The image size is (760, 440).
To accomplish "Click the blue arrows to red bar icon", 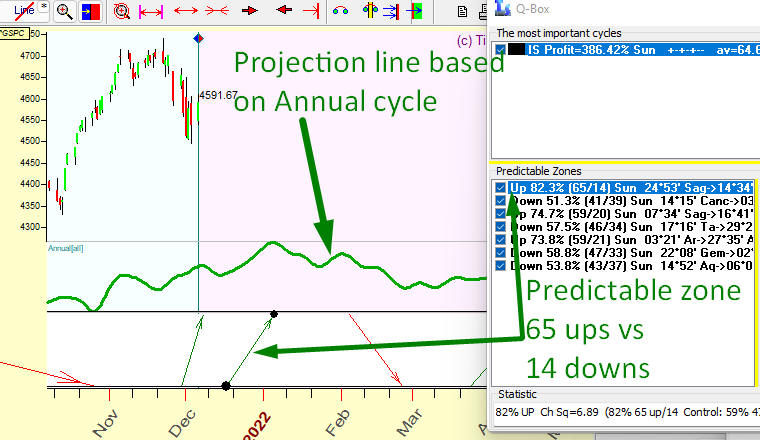I will [391, 11].
